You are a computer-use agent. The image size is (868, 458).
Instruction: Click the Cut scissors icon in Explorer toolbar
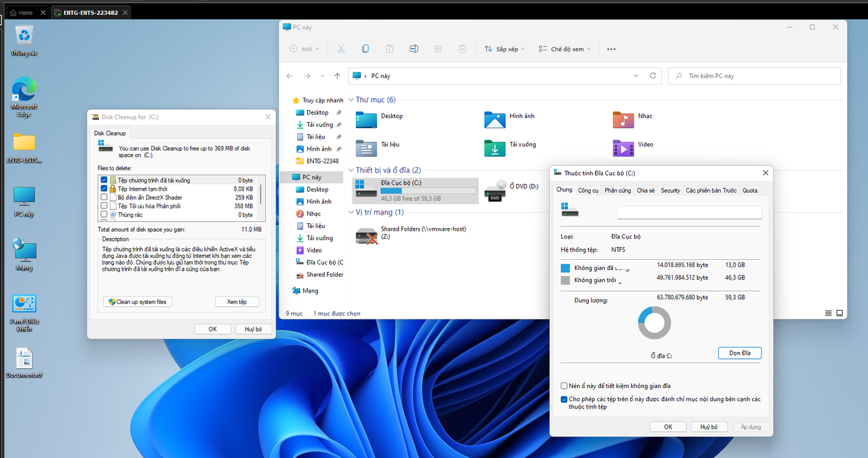pos(341,49)
